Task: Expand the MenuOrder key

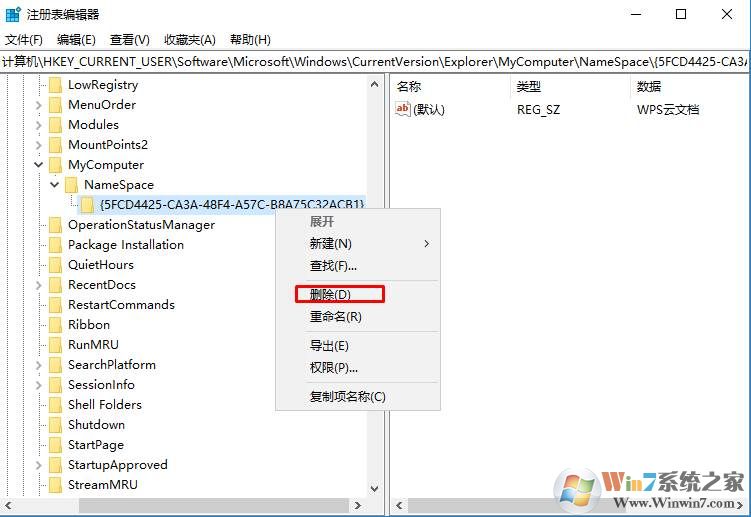Action: (x=39, y=105)
